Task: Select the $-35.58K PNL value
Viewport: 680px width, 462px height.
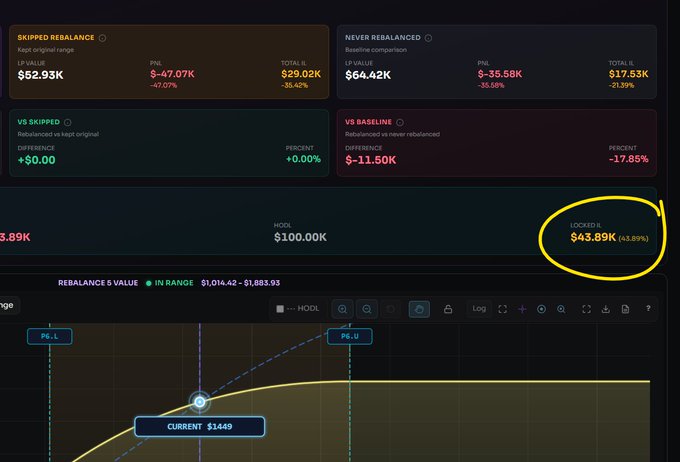Action: (x=500, y=74)
